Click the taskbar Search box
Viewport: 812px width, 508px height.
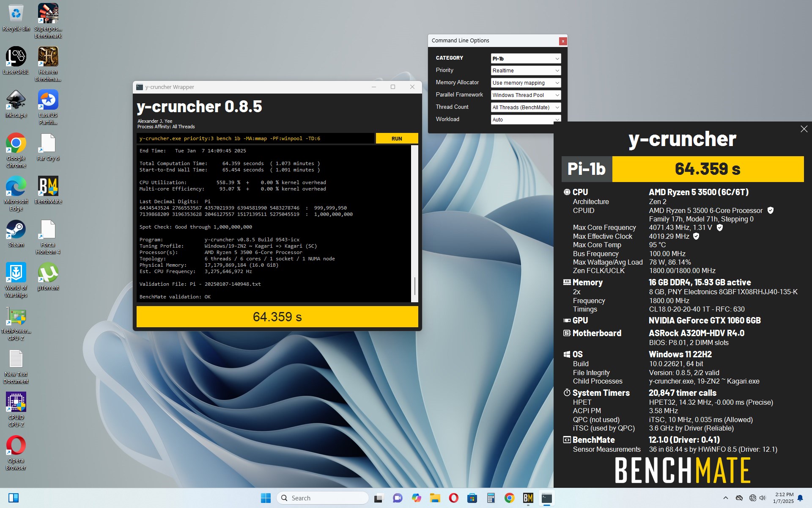pos(323,498)
